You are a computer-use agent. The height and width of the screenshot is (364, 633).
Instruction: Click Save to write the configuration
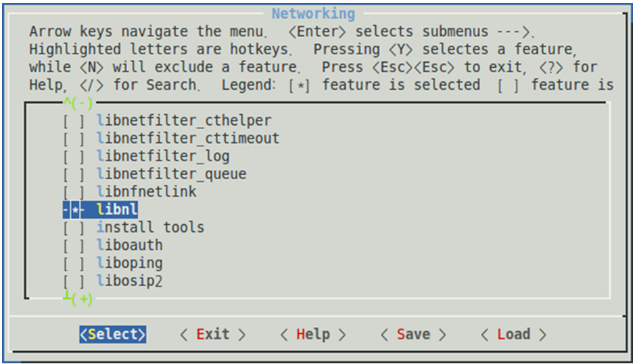tap(413, 334)
